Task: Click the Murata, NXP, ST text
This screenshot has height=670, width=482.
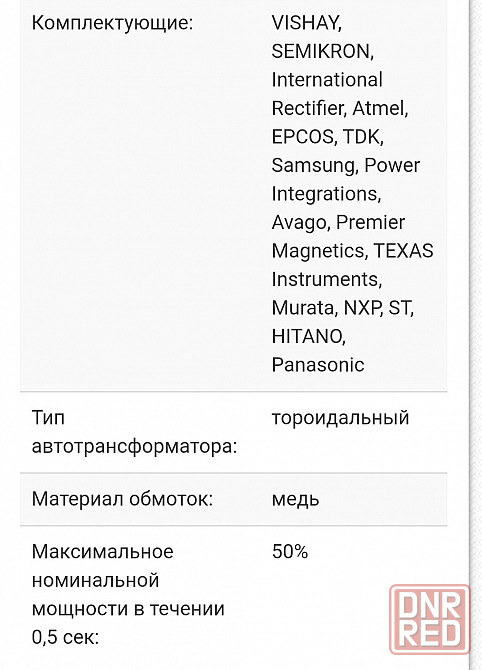Action: coord(343,308)
